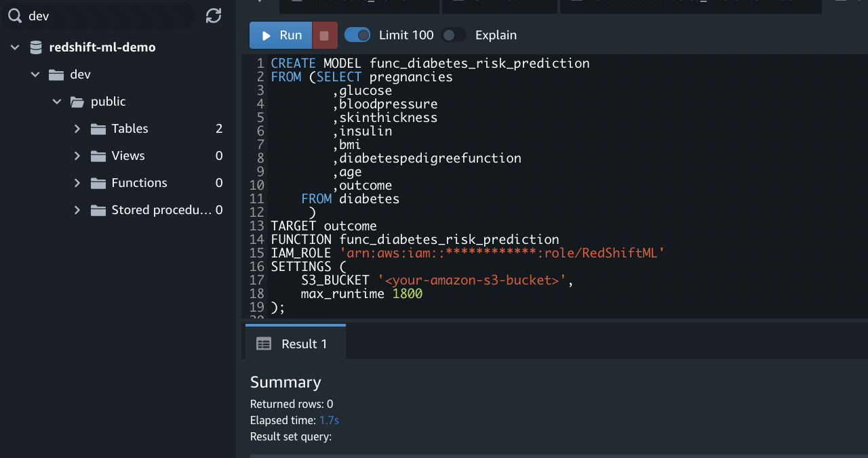Click the Stored procedures folder icon

(99, 210)
